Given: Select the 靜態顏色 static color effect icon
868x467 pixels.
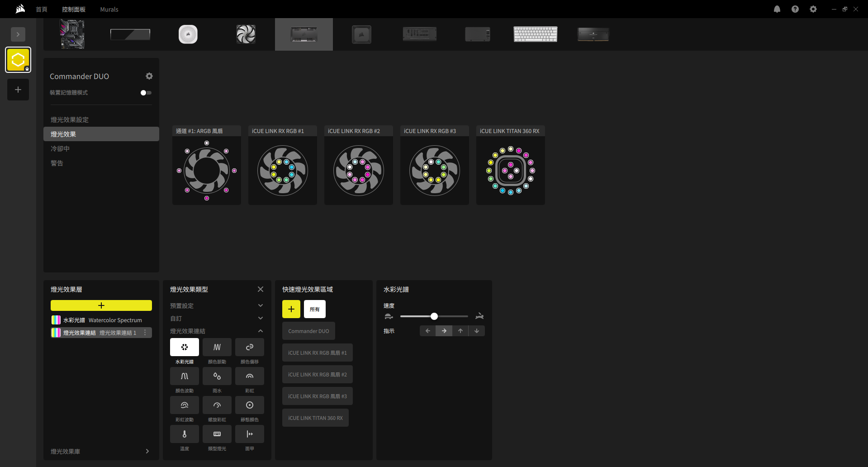Looking at the screenshot, I should 249,405.
